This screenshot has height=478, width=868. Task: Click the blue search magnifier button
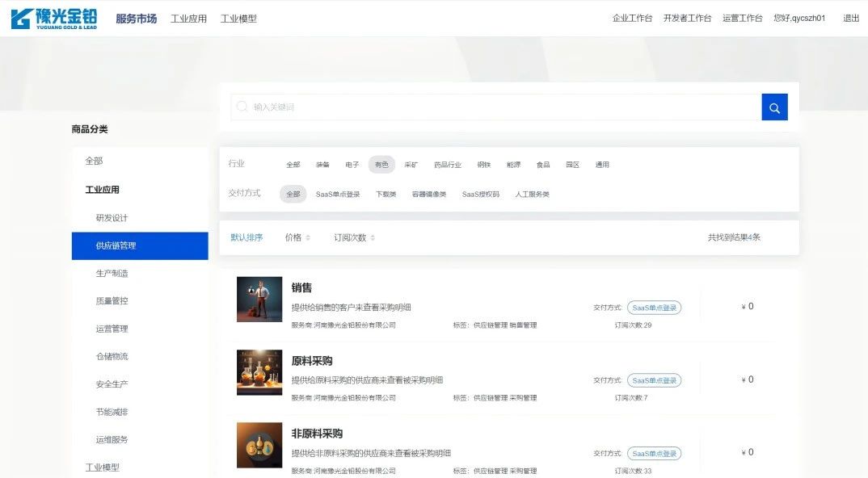point(774,107)
